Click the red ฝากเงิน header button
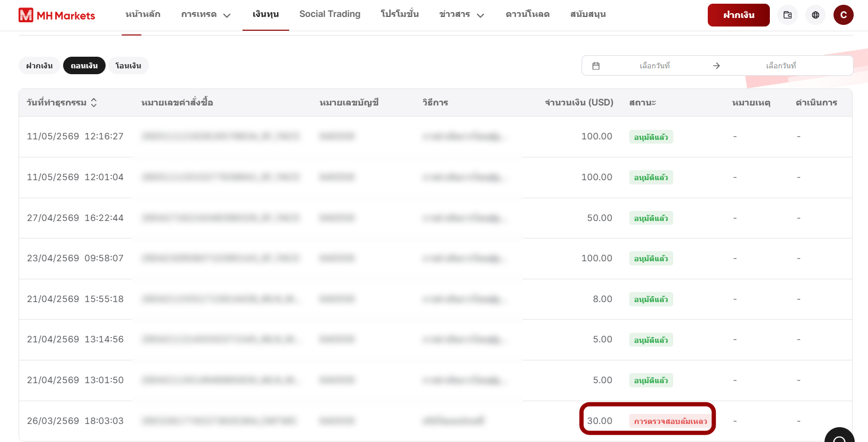Viewport: 868px width, 442px height. tap(739, 15)
